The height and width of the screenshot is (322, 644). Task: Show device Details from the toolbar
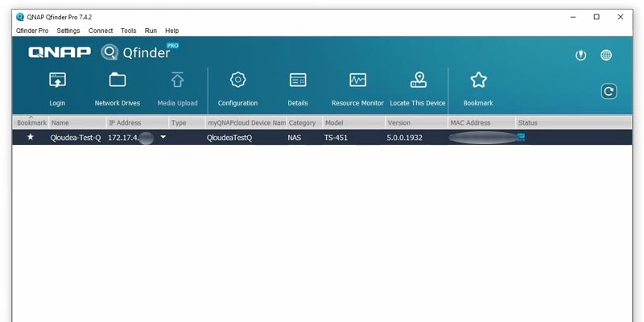click(298, 80)
